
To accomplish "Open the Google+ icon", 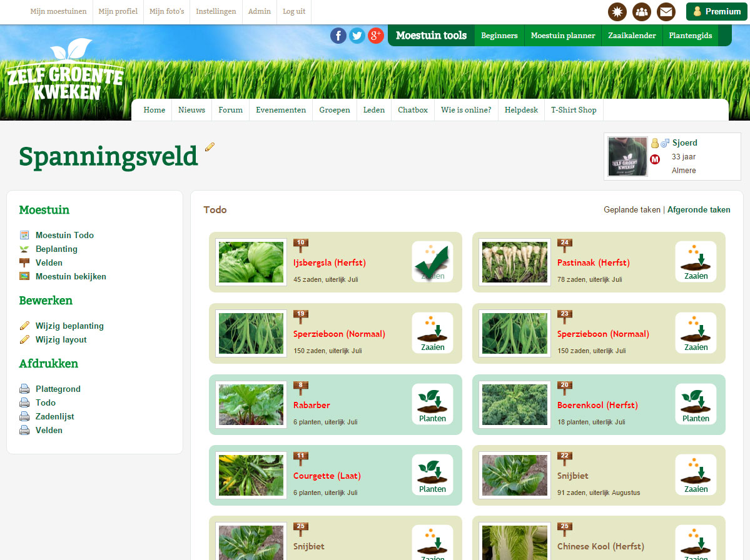I will (x=375, y=36).
